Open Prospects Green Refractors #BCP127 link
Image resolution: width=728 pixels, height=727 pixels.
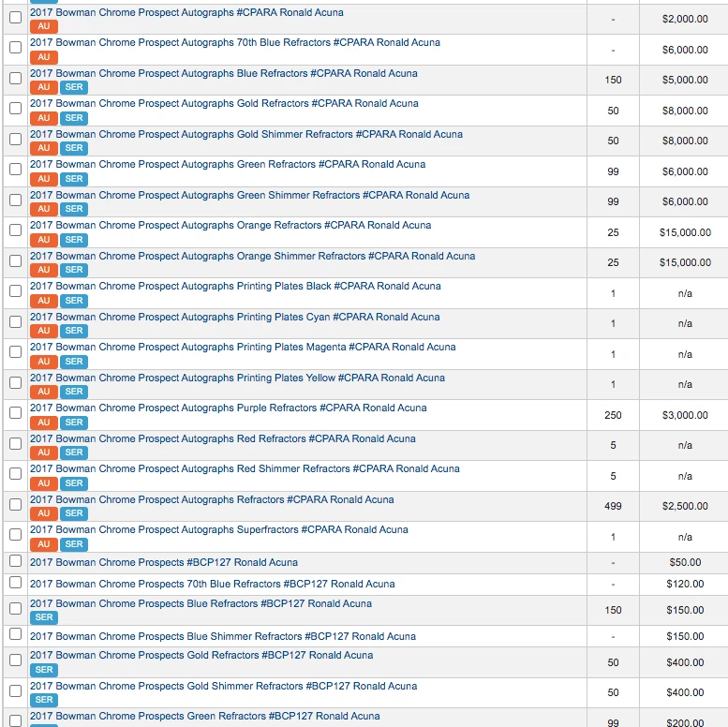click(205, 716)
